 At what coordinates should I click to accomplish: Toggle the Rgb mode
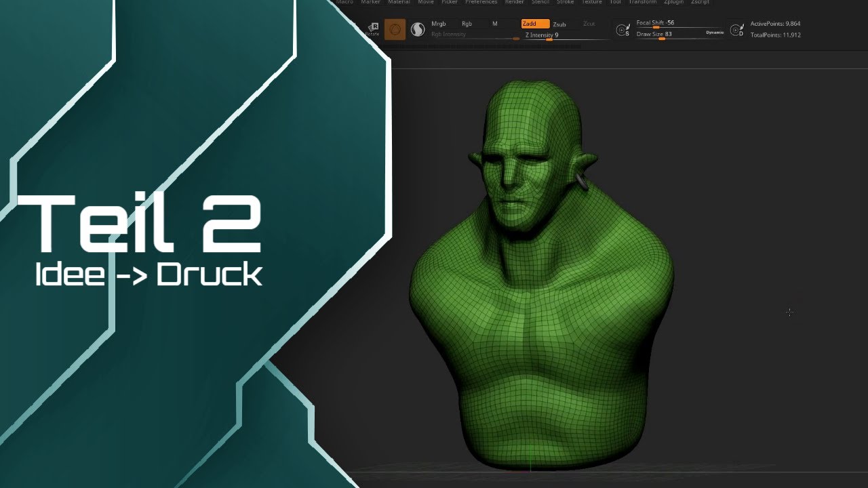(x=467, y=24)
